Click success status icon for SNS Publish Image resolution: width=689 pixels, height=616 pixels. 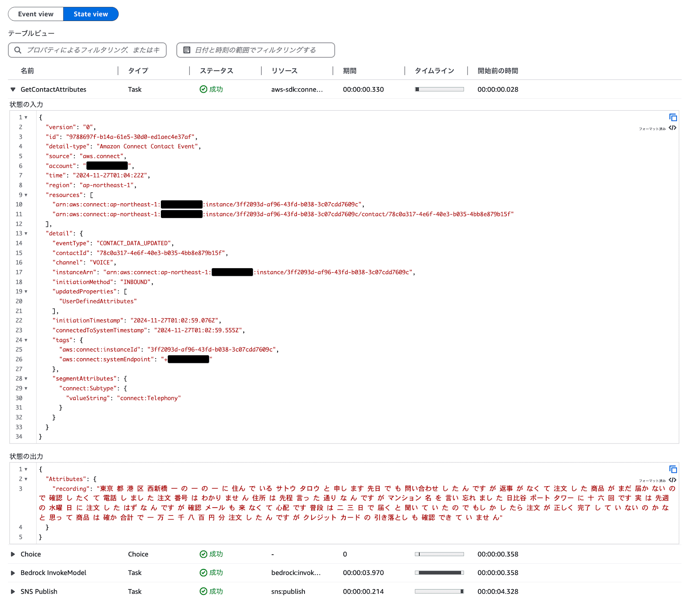tap(204, 592)
